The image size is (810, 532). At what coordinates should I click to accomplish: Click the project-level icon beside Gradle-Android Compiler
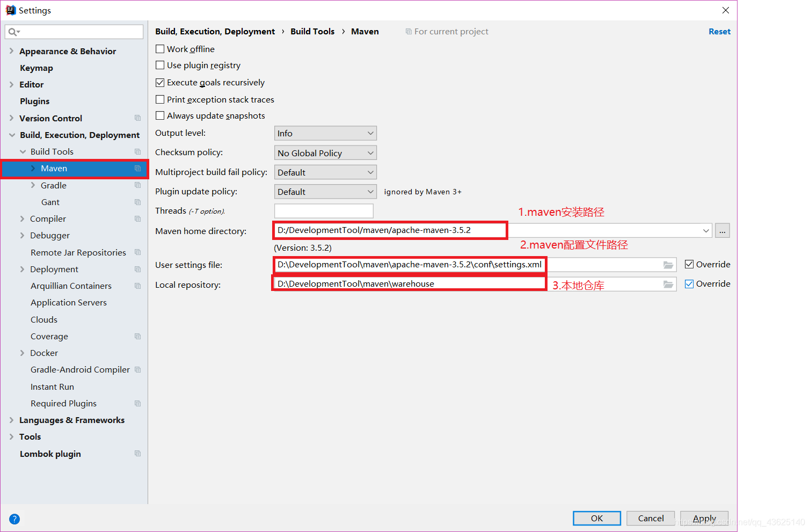tap(138, 369)
